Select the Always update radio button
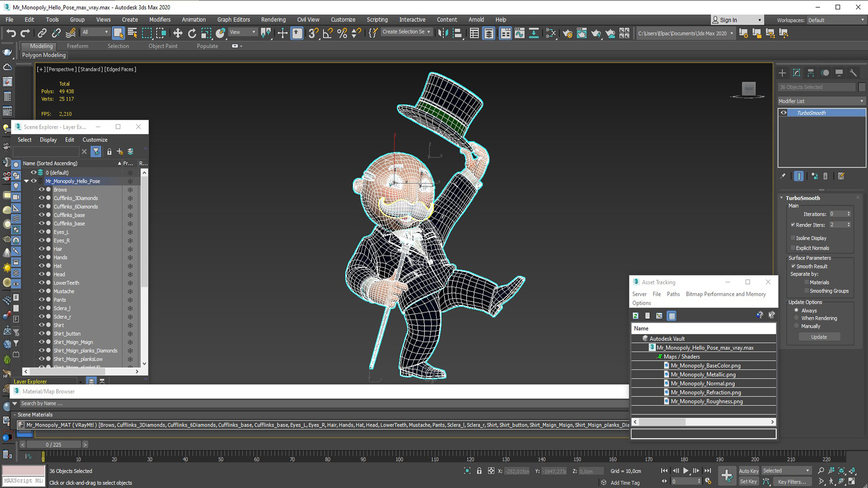 pyautogui.click(x=797, y=310)
